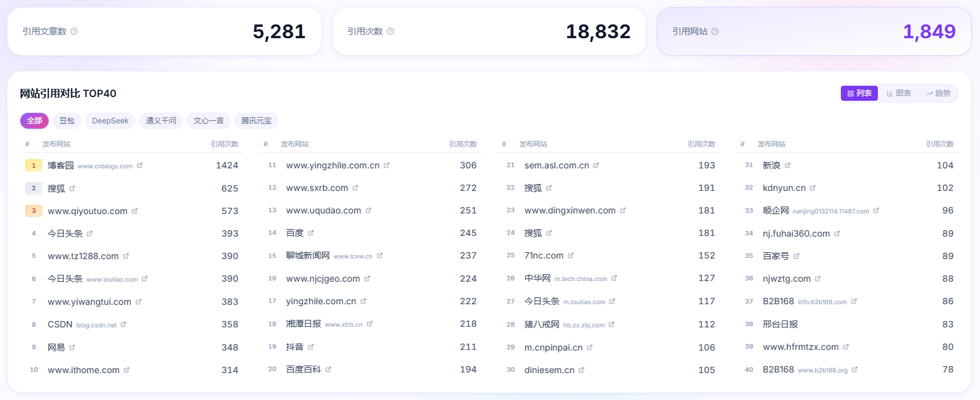Open the 引用次数 summary card

point(489,31)
